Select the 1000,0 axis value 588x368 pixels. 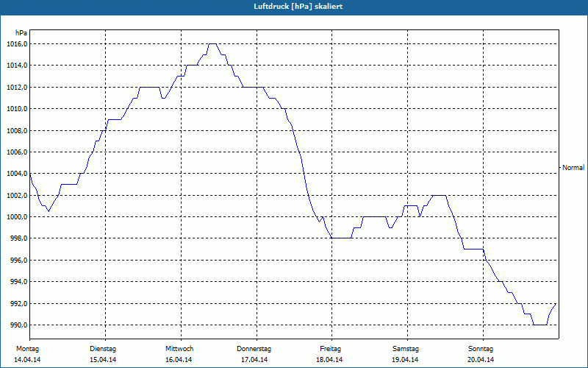pyautogui.click(x=17, y=217)
